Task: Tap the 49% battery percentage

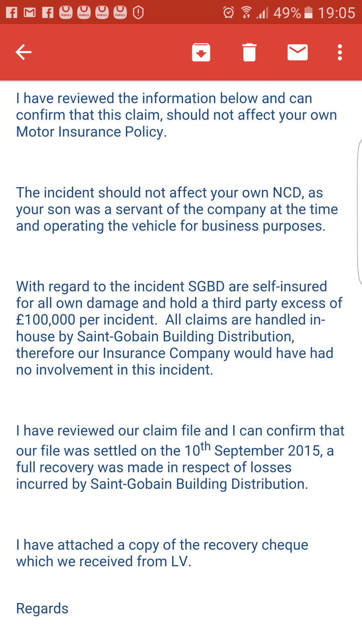Action: point(287,13)
